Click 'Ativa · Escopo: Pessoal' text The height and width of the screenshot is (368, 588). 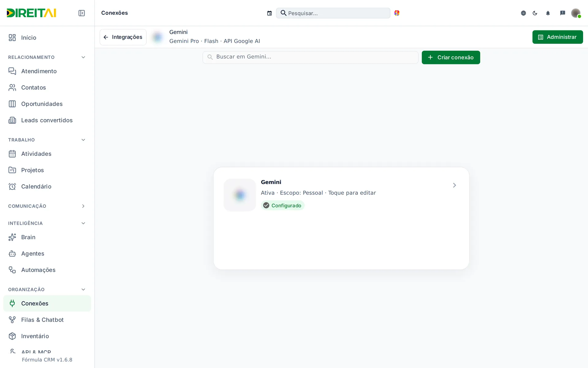292,193
